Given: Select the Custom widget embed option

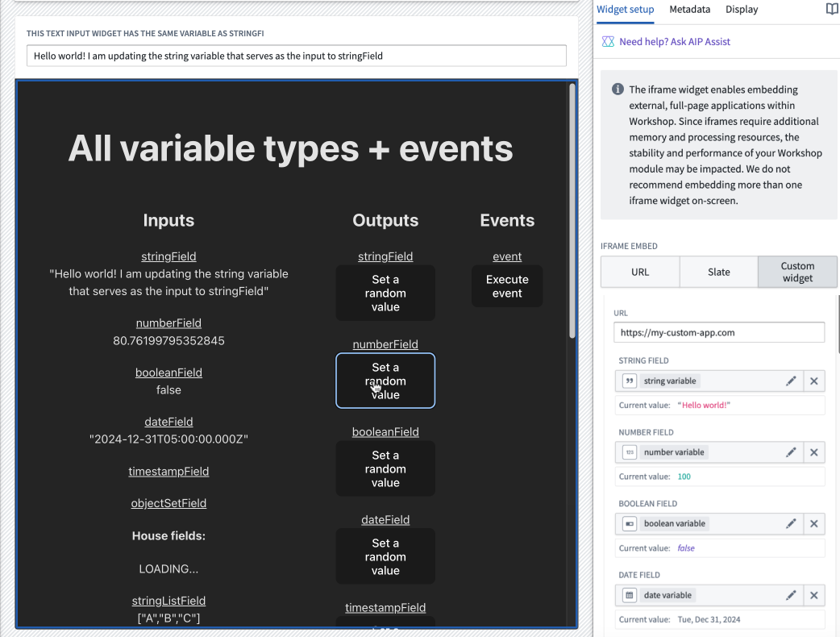Looking at the screenshot, I should (797, 272).
